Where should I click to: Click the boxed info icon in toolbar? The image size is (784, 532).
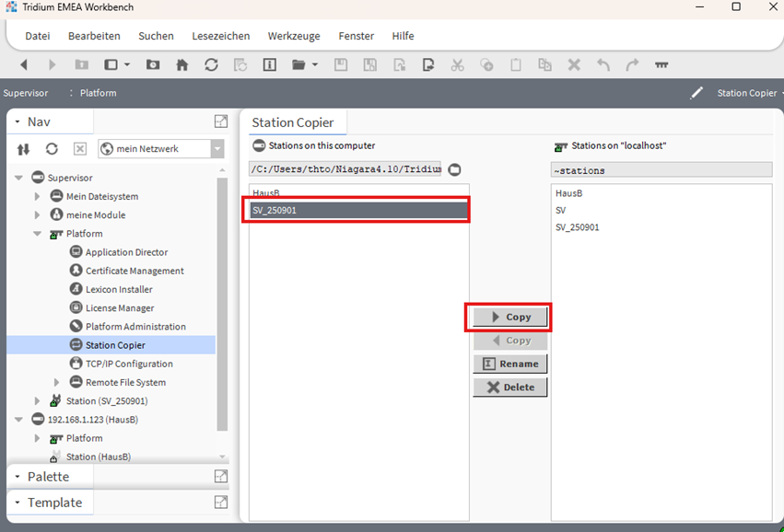pos(270,64)
